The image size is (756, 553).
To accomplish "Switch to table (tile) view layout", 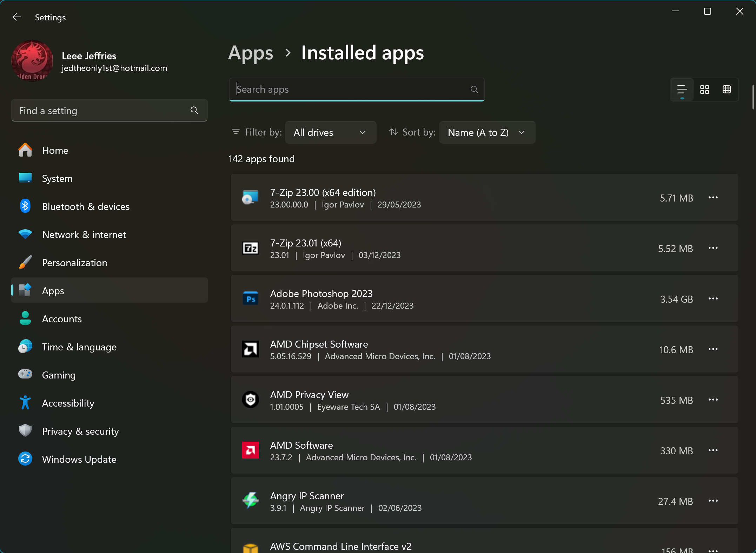I will tap(727, 90).
